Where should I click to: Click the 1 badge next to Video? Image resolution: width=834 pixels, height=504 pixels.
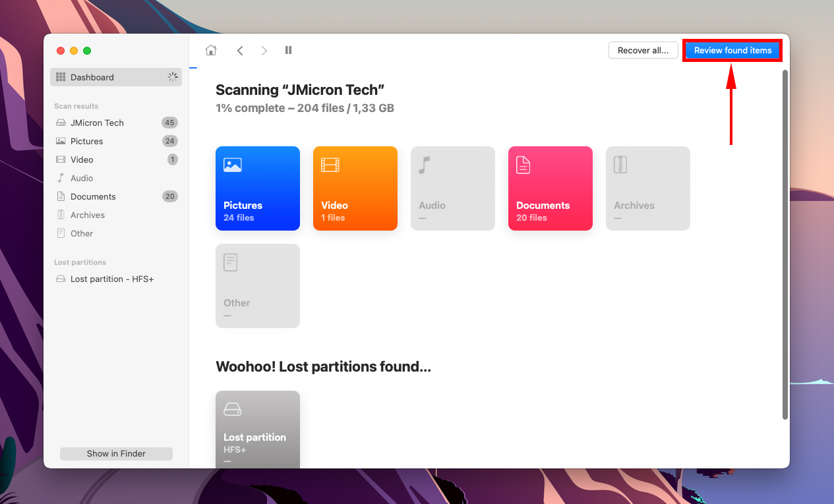(x=172, y=159)
